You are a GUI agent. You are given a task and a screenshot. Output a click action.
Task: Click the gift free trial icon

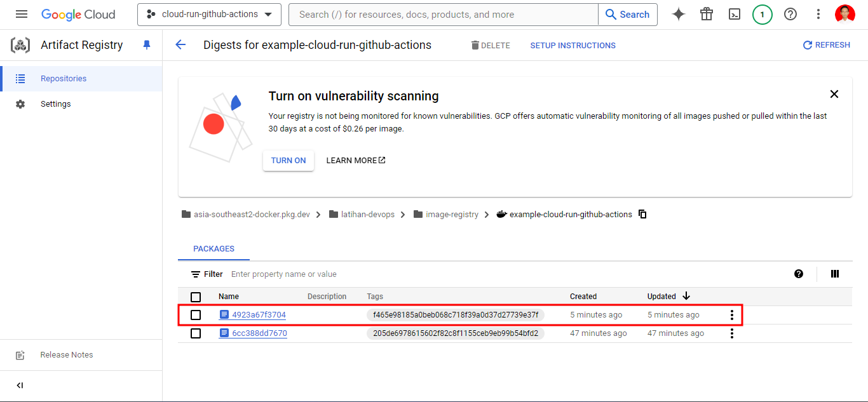coord(707,14)
